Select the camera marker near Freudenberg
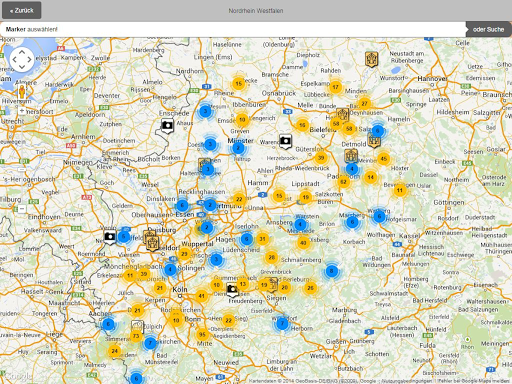Image resolution: width=512 pixels, height=384 pixels. (232, 290)
